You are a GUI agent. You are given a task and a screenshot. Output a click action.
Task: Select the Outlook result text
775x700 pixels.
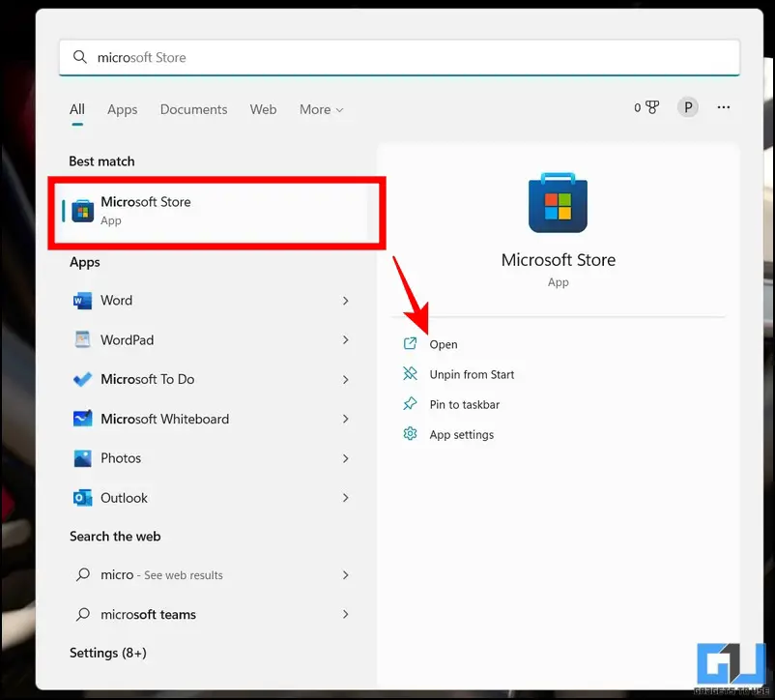click(x=124, y=498)
